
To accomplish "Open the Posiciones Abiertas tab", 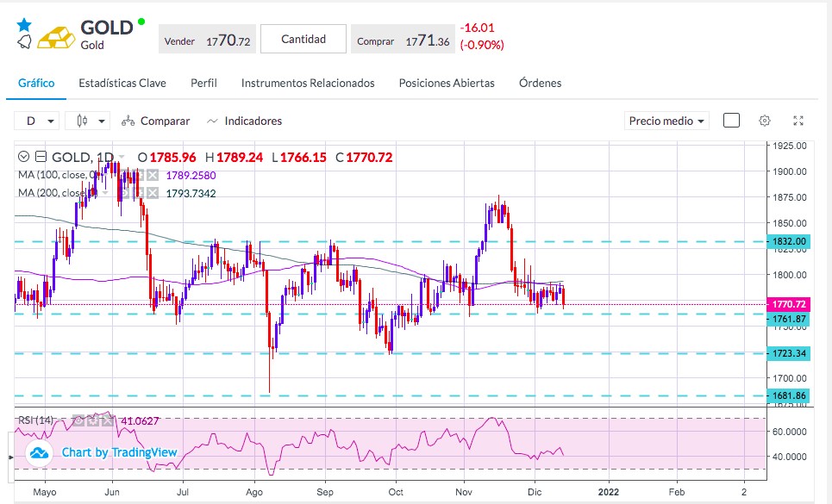I will 447,84.
